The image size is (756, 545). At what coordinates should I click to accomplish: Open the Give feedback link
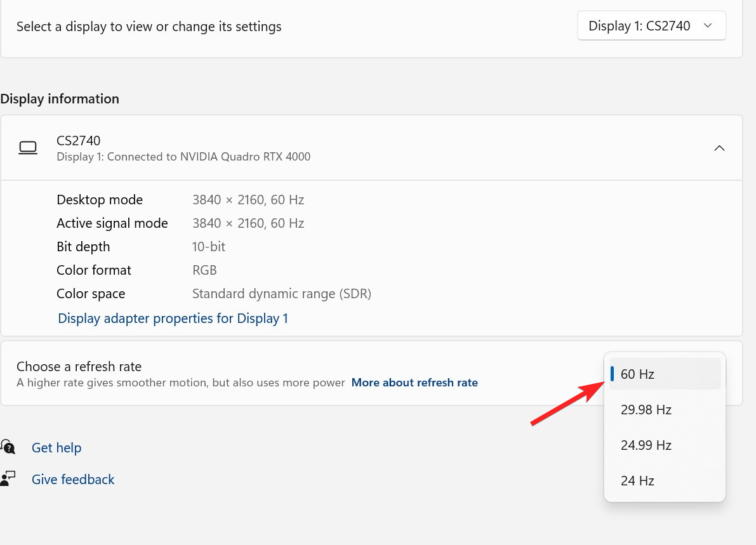point(73,480)
